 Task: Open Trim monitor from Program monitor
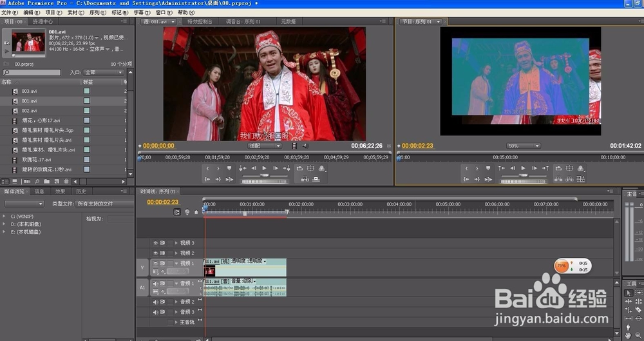click(x=580, y=179)
